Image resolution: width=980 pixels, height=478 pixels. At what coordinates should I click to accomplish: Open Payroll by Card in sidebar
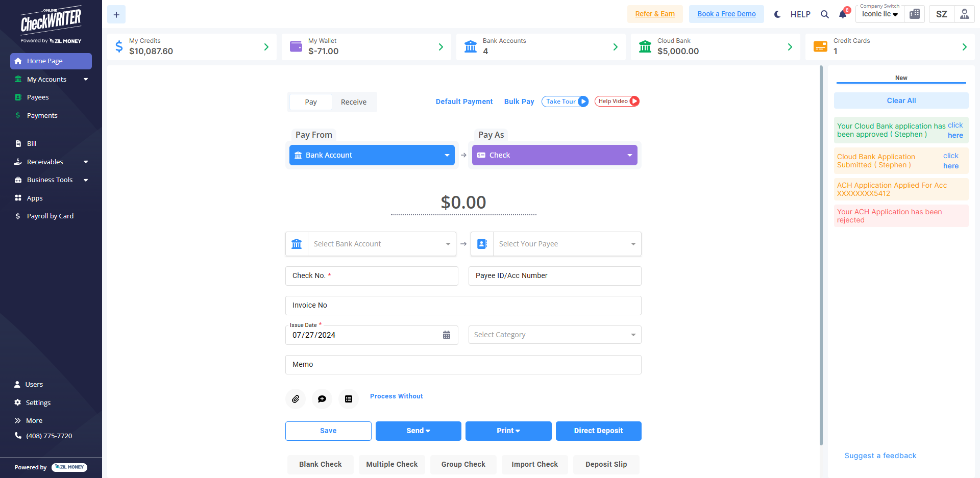[51, 216]
